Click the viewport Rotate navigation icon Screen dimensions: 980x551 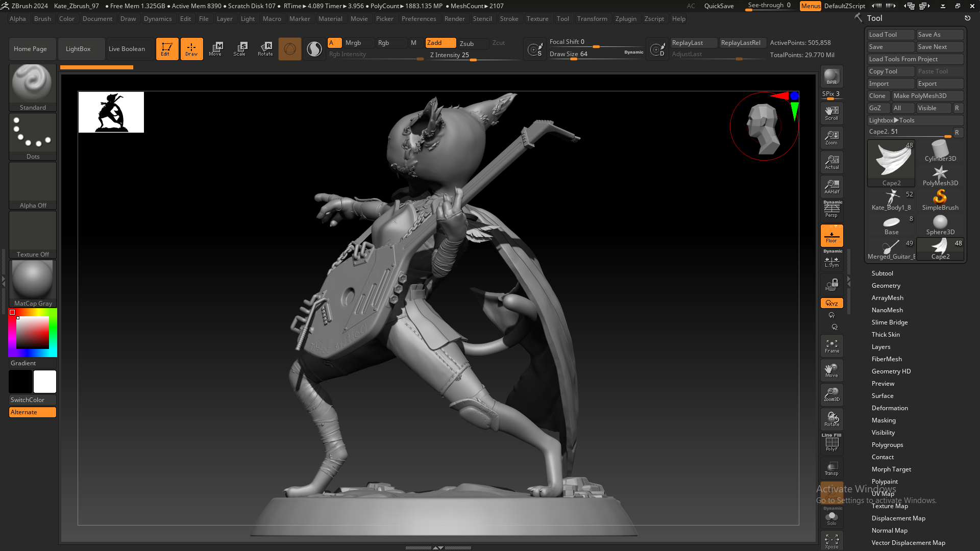(x=831, y=419)
